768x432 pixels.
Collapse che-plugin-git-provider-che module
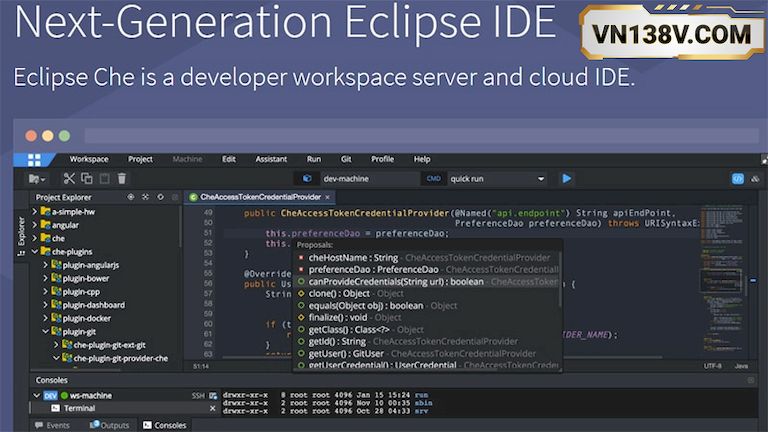[x=56, y=358]
